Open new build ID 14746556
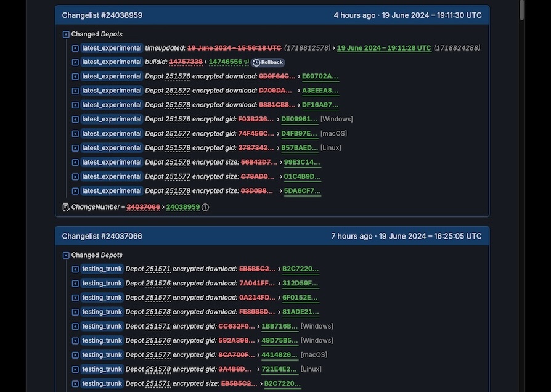 click(225, 62)
